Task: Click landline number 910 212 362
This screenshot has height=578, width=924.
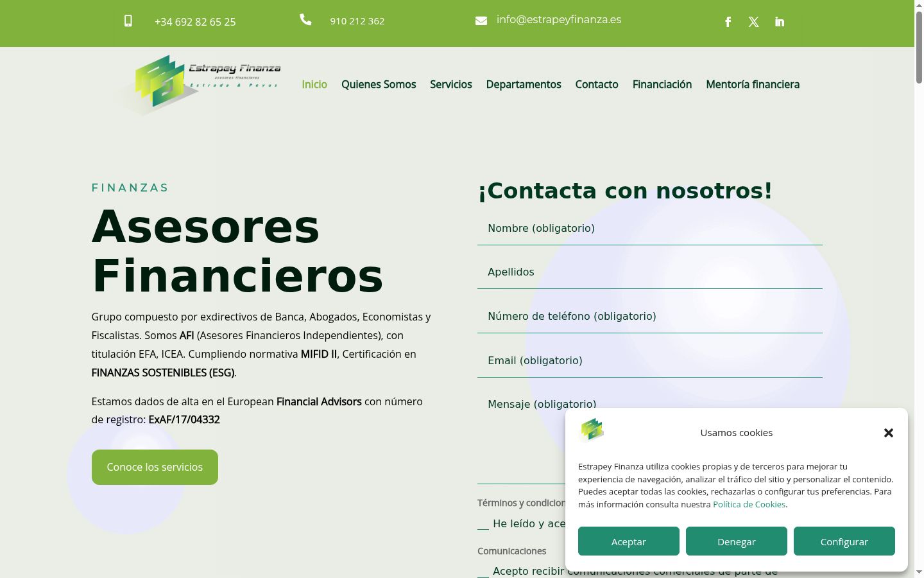Action: [x=357, y=21]
